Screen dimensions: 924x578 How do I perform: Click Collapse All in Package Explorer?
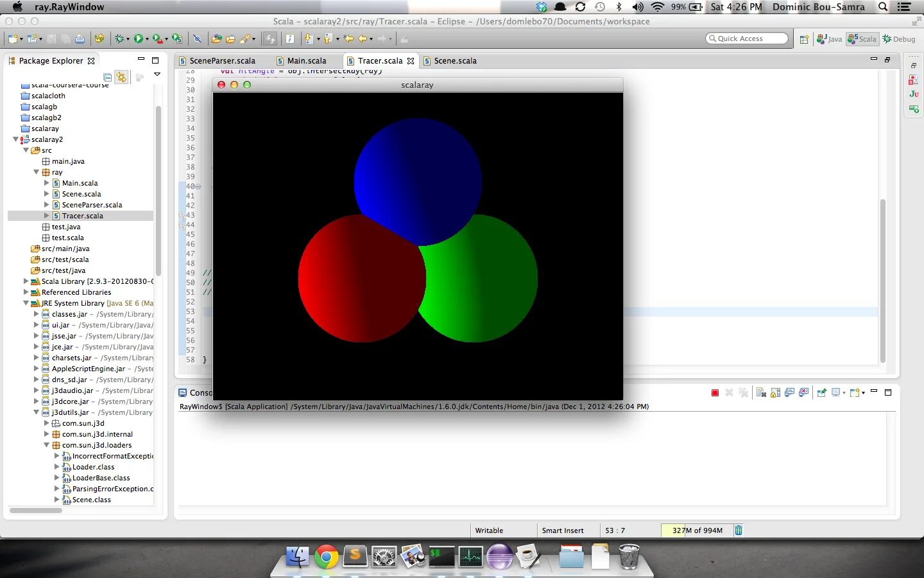(107, 77)
